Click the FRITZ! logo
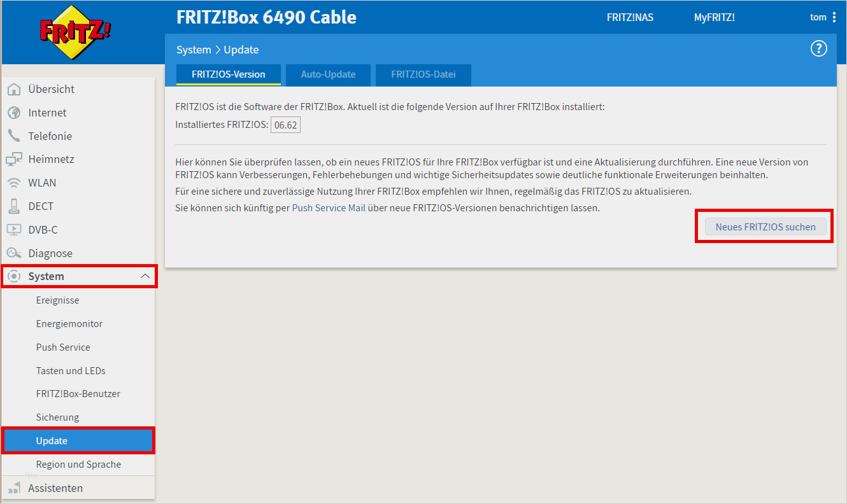 (75, 32)
